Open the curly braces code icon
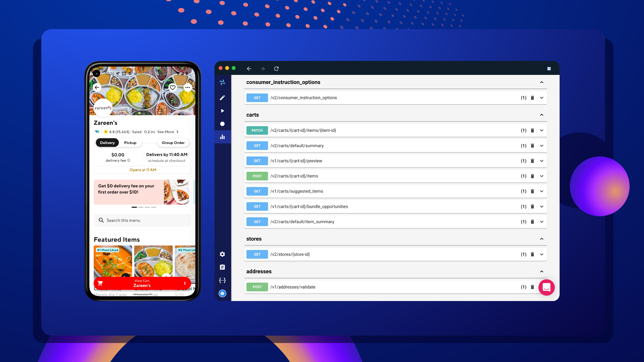This screenshot has width=644, height=362. pos(222,280)
